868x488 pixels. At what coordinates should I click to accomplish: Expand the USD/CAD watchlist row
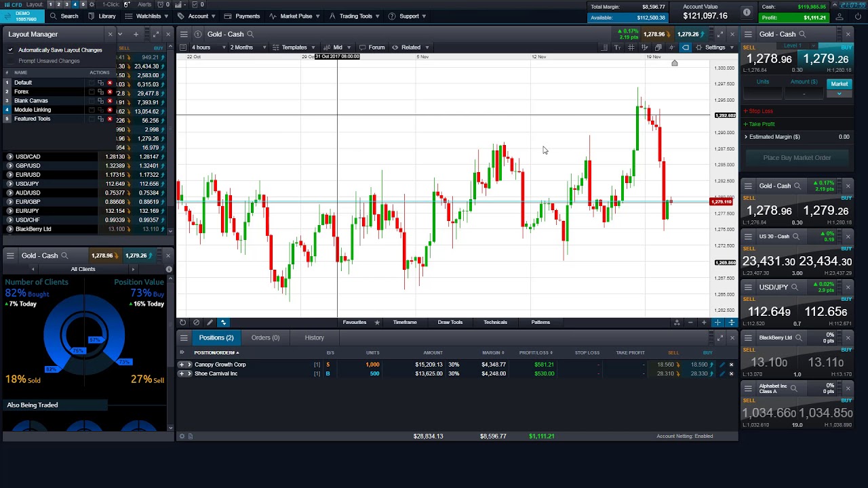click(x=10, y=157)
